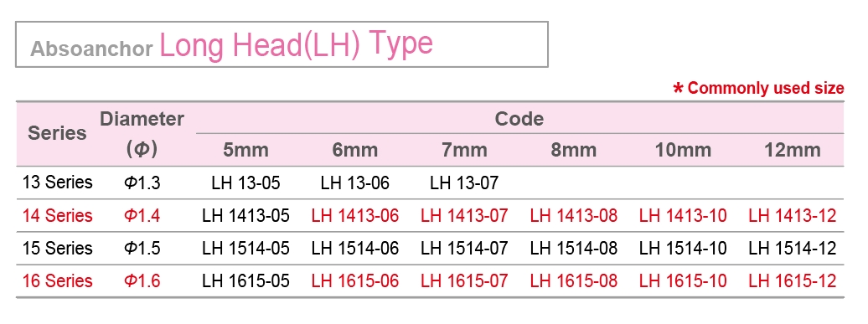Select code LH 1514-08

click(x=573, y=249)
